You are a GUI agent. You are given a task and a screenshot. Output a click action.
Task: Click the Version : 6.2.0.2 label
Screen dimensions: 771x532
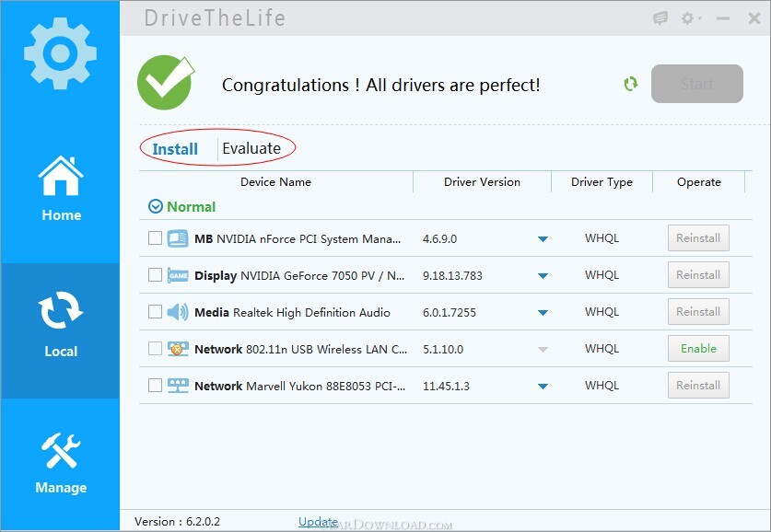click(177, 522)
